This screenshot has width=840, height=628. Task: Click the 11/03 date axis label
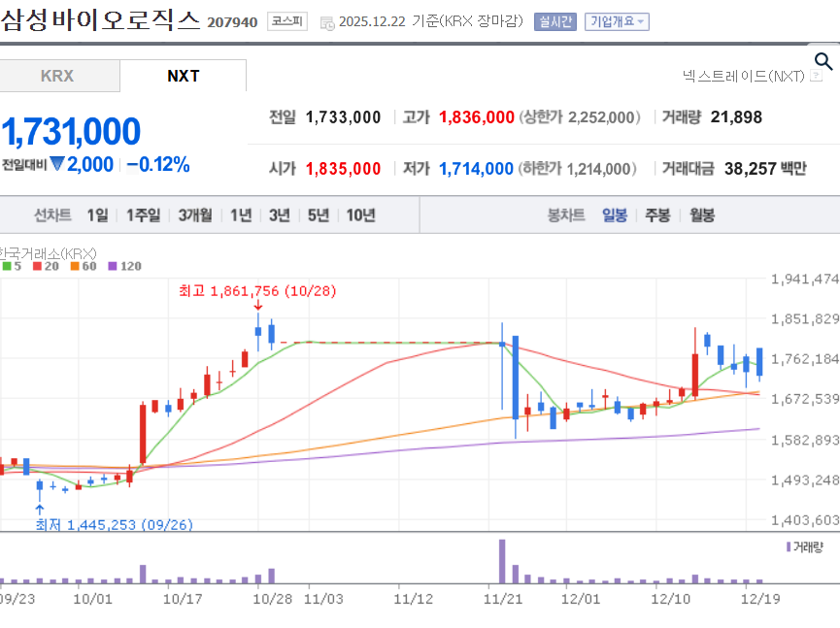[x=323, y=599]
